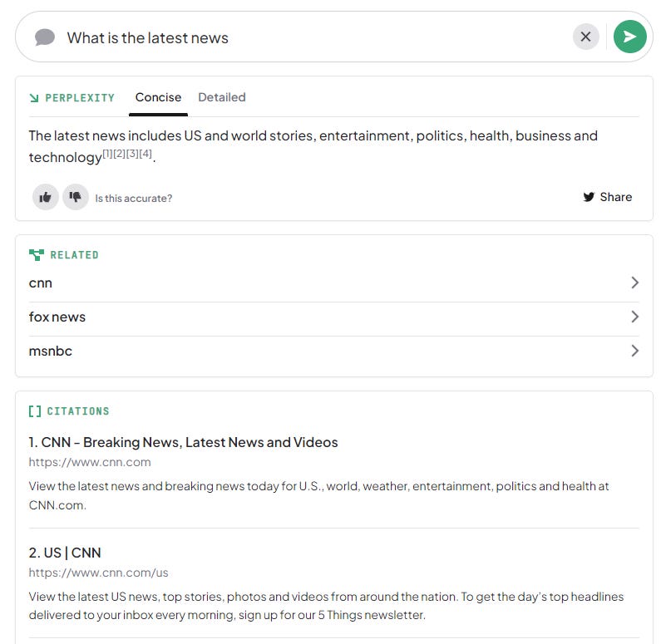Open citation reference [1] superscript
This screenshot has width=661, height=644.
tap(108, 154)
